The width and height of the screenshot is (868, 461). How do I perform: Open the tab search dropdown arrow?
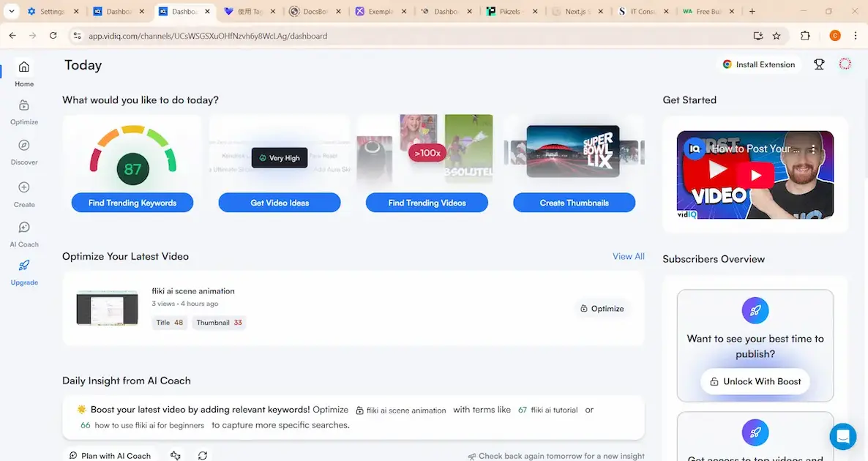[12, 12]
